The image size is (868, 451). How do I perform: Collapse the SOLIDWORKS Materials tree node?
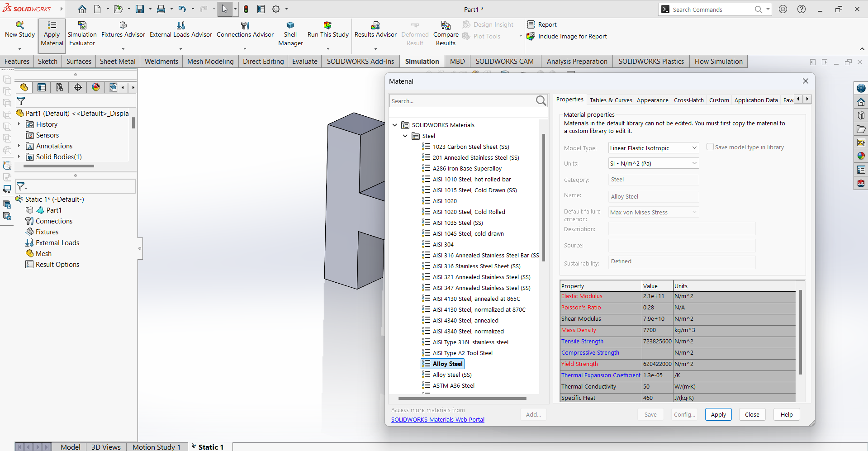tap(395, 125)
